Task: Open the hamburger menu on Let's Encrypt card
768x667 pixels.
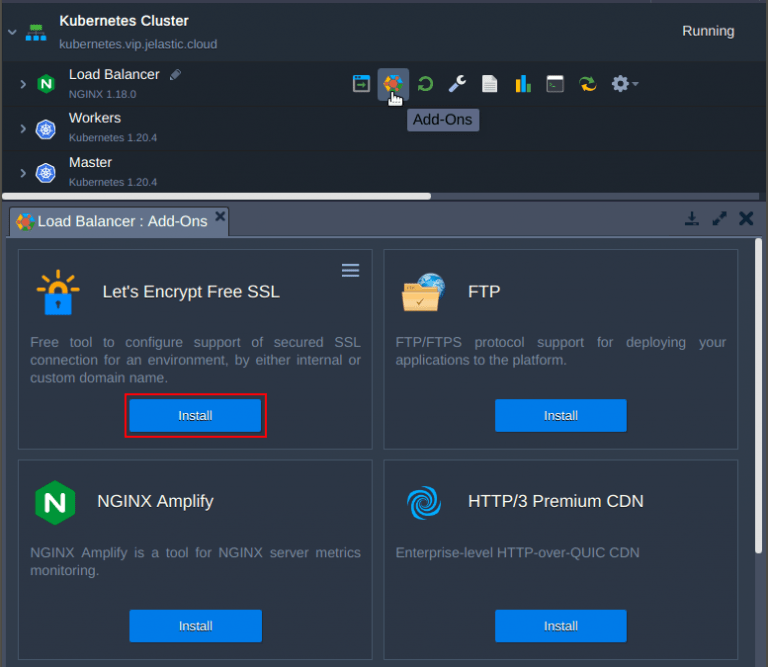Action: tap(350, 270)
